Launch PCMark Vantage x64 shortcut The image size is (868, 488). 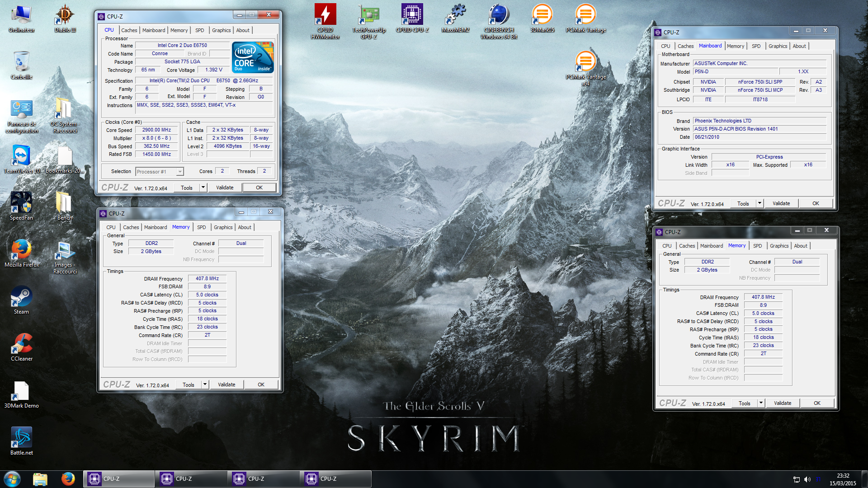(x=585, y=68)
